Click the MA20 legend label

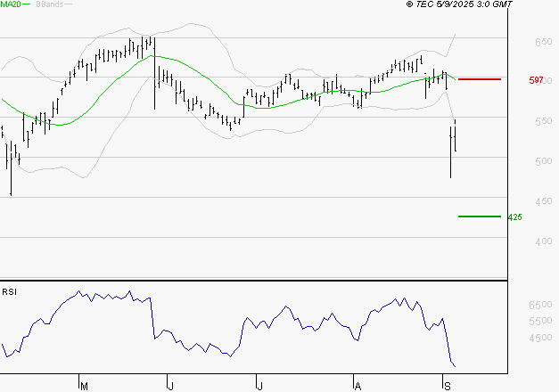11,5
